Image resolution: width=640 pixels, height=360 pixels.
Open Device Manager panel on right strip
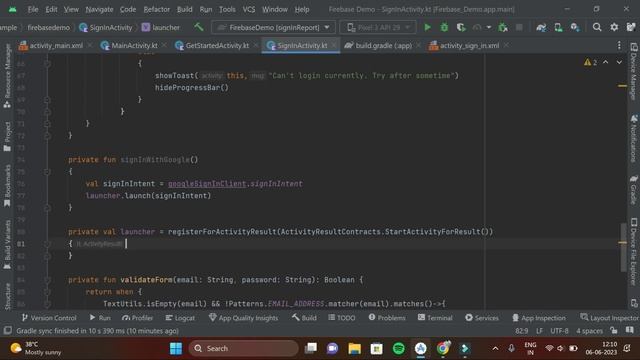[633, 71]
